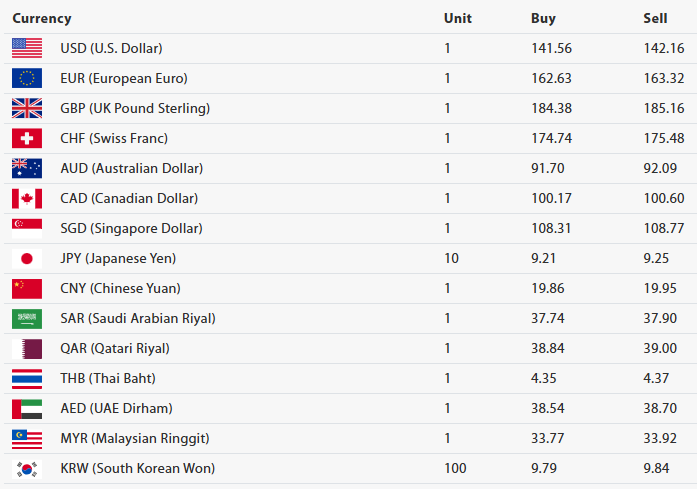
Task: Click the Saudi Arabian flag icon
Action: pyautogui.click(x=27, y=318)
